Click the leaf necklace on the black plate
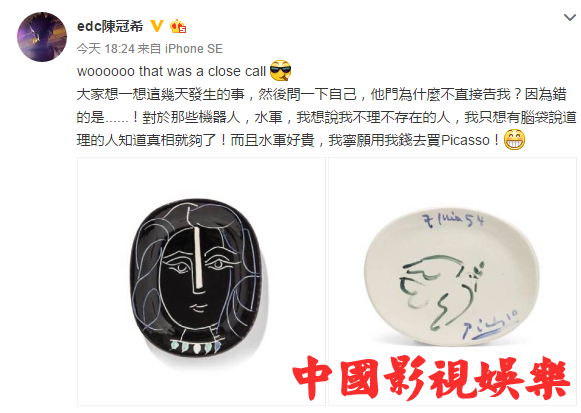This screenshot has width=581, height=413. [196, 347]
